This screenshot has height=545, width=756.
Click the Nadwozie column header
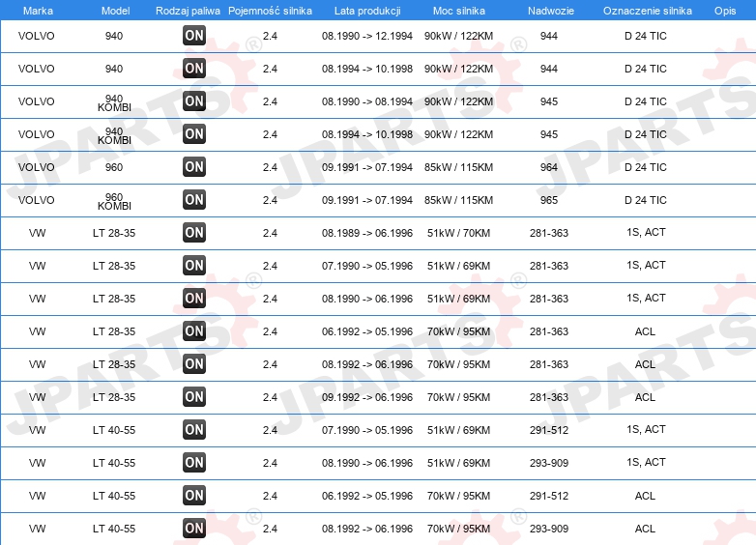coord(551,11)
